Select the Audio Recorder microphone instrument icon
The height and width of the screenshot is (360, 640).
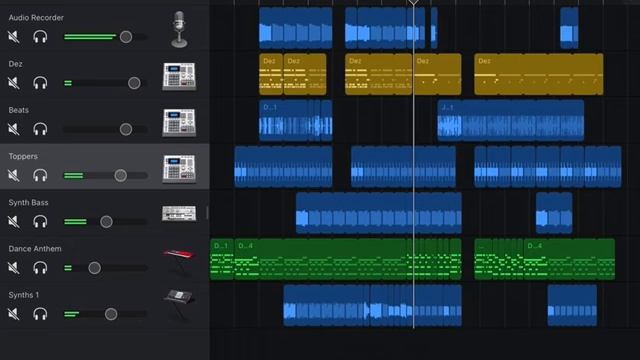[x=179, y=29]
